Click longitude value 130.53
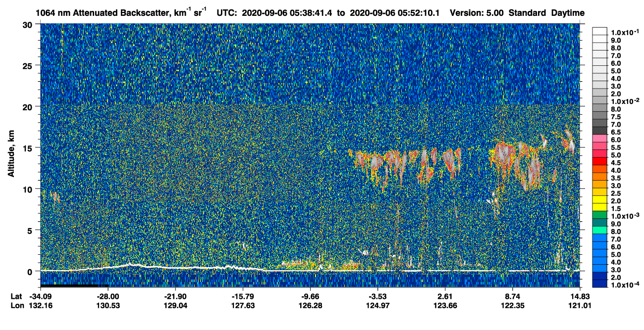This screenshot has width=644, height=330. (108, 305)
